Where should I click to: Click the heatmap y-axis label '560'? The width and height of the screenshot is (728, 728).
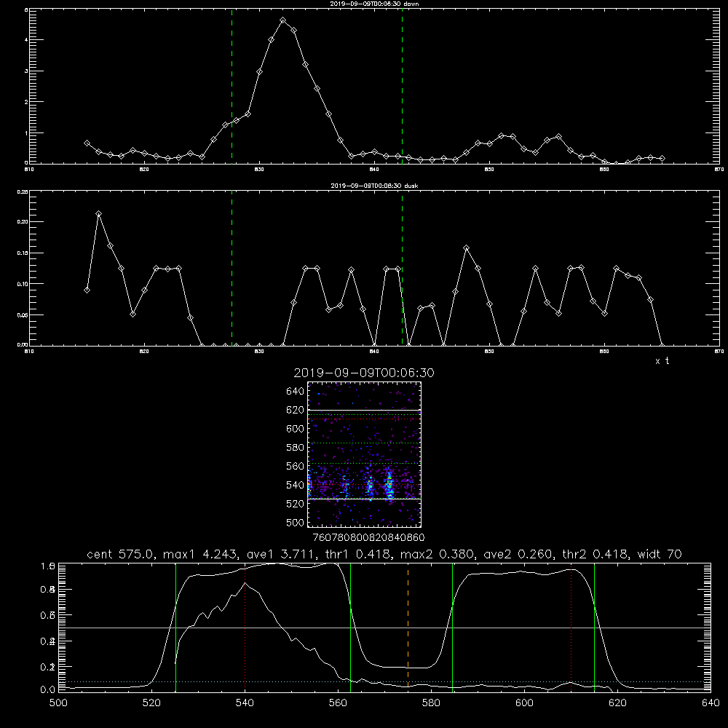(296, 466)
